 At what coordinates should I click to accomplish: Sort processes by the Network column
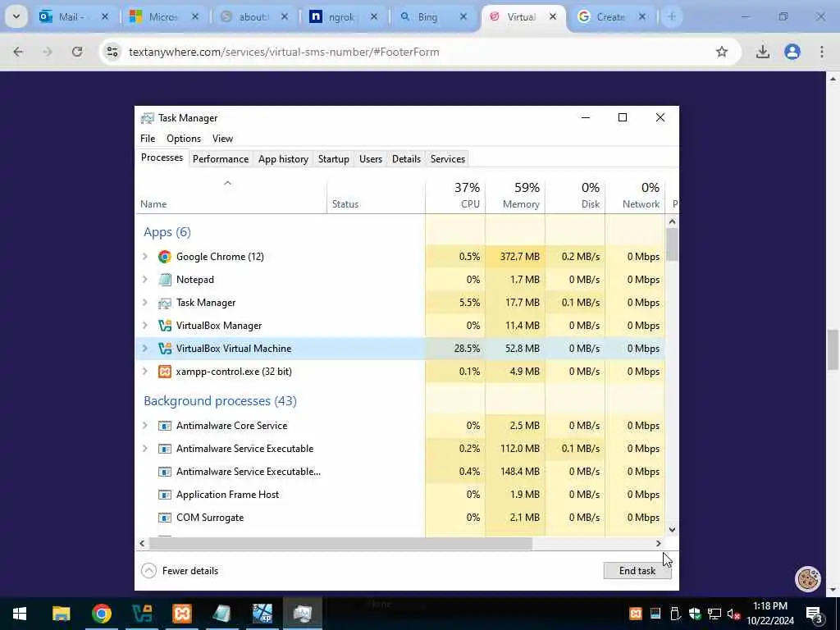click(x=636, y=195)
